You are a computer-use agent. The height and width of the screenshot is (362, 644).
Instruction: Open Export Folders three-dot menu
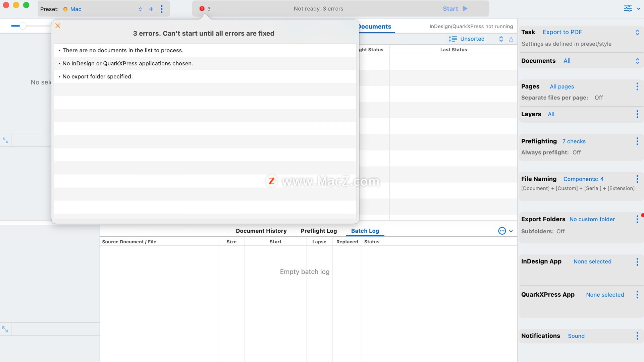coord(637,219)
